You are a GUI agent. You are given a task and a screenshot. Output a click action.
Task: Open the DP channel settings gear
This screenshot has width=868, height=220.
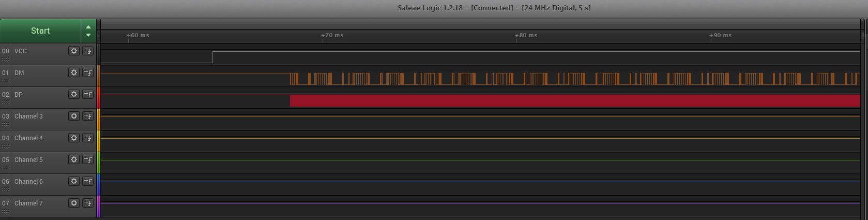(74, 94)
